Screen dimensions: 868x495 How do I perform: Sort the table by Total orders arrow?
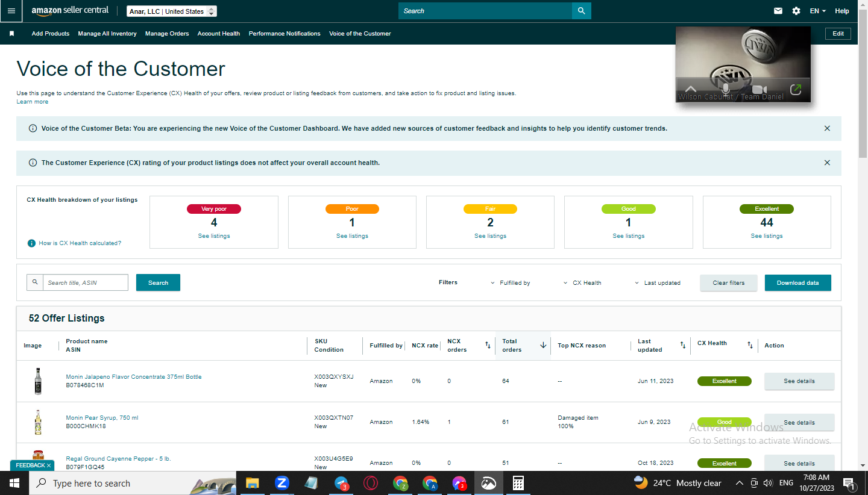[x=543, y=345]
